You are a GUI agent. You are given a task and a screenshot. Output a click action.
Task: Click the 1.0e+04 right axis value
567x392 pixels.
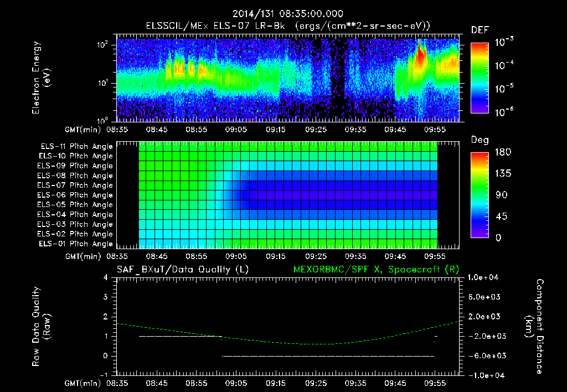[x=483, y=277]
